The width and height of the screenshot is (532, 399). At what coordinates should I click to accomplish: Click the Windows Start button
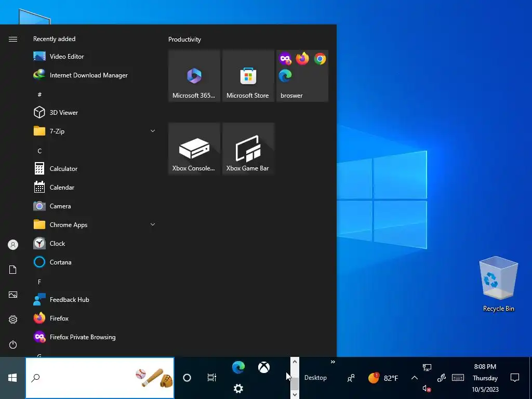[12, 378]
